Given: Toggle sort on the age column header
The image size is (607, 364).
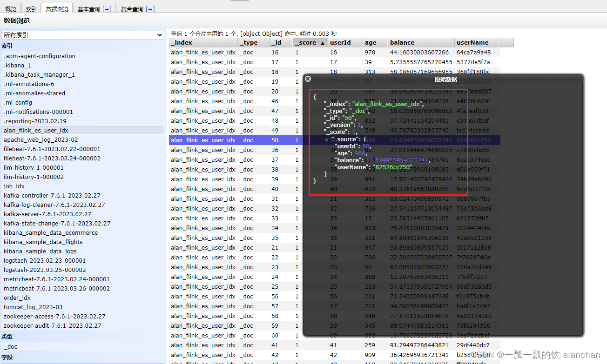Looking at the screenshot, I should (371, 42).
